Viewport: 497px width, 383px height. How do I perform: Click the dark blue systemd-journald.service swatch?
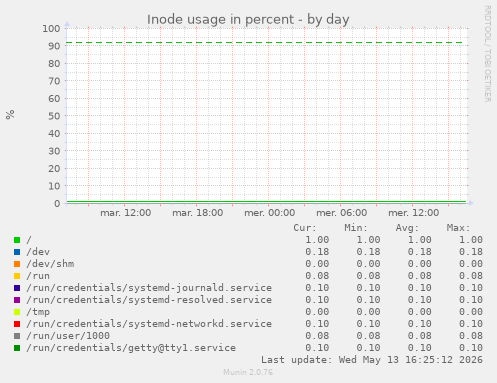[17, 288]
